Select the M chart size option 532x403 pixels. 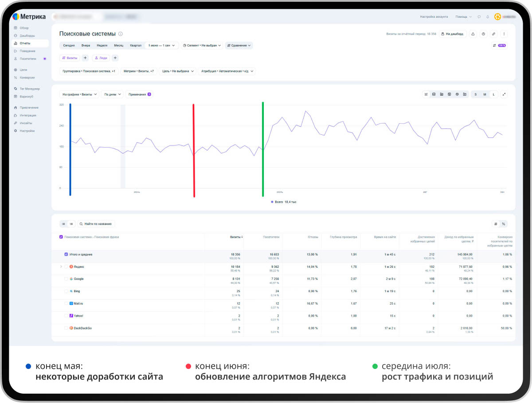(485, 94)
